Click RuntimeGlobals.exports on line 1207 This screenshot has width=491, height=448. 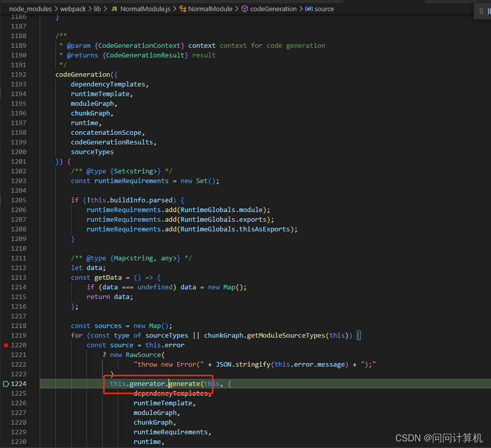point(224,220)
